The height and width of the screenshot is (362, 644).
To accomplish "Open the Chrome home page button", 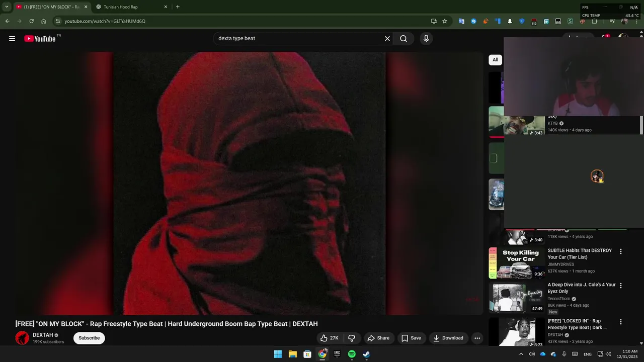I will (x=43, y=21).
